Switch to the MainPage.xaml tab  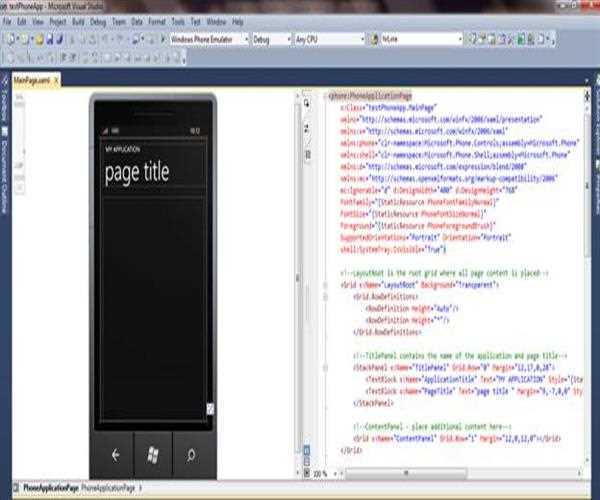click(x=30, y=78)
